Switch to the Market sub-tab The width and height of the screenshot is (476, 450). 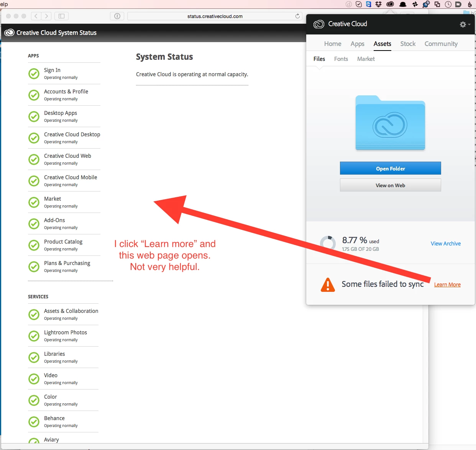click(x=366, y=59)
